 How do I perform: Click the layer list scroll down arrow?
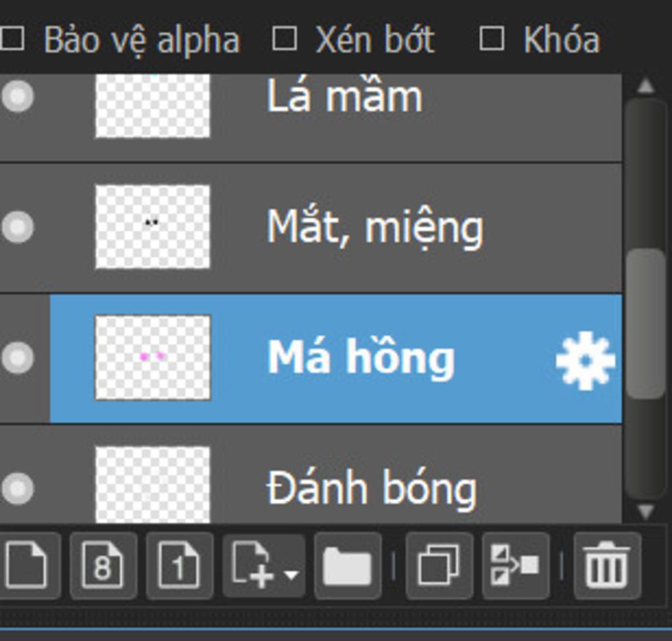tap(646, 510)
